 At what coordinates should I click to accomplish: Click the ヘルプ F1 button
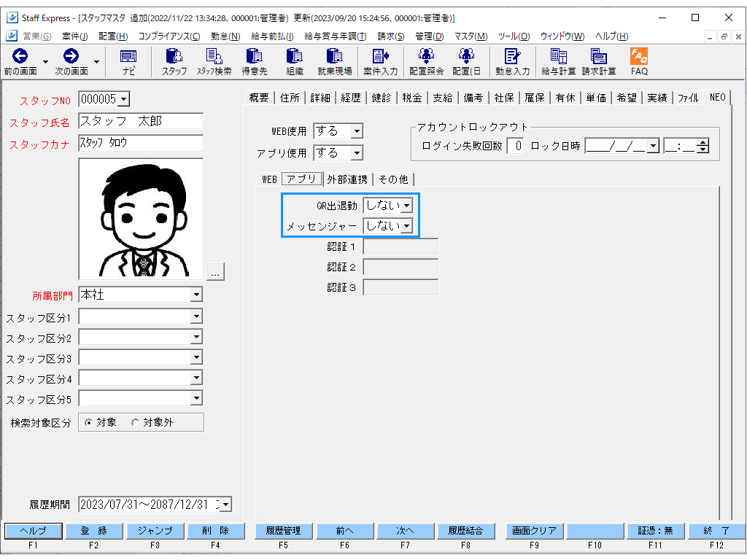click(x=34, y=531)
